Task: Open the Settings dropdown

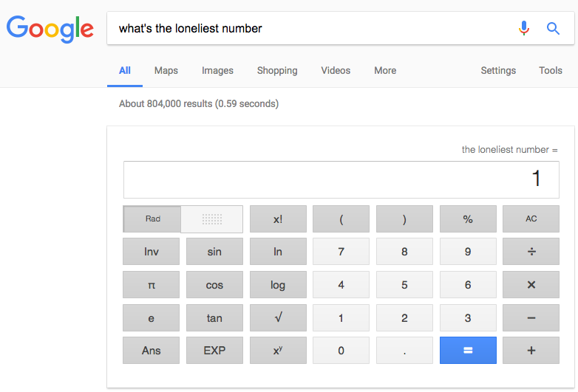Action: tap(498, 71)
